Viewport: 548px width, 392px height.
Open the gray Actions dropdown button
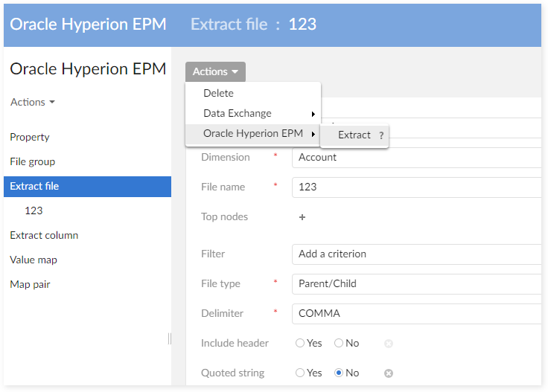(x=215, y=71)
